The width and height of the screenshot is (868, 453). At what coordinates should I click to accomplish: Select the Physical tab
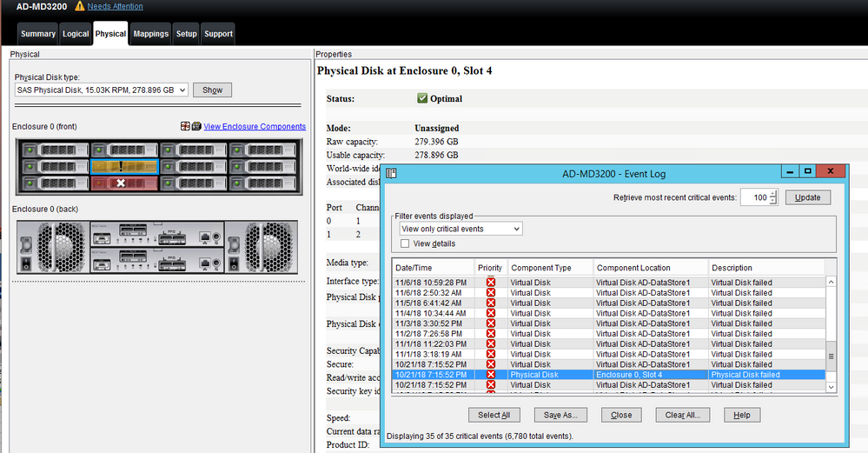110,33
